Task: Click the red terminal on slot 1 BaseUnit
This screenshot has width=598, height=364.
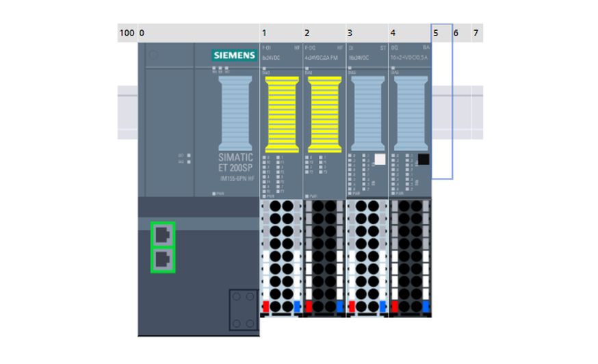Action: [266, 307]
